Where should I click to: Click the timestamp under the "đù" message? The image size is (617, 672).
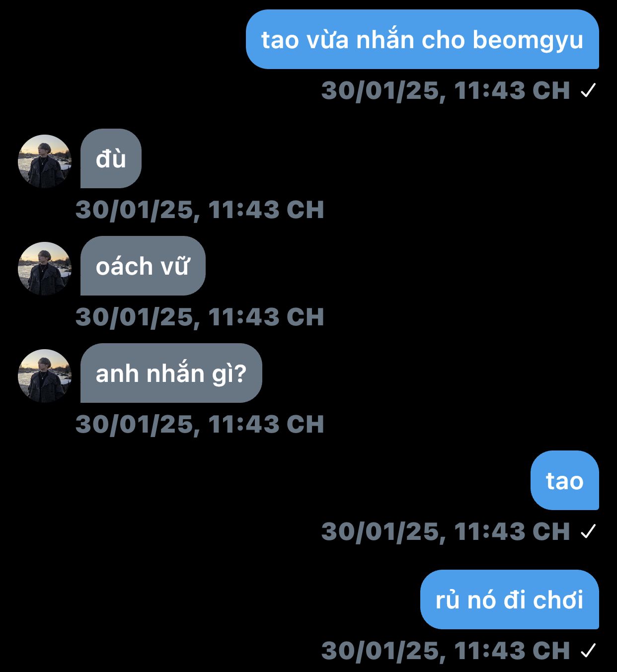point(200,210)
